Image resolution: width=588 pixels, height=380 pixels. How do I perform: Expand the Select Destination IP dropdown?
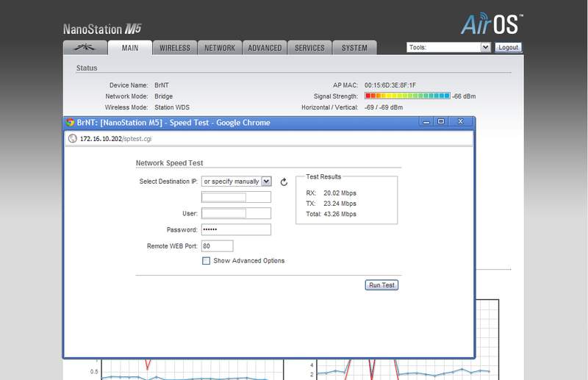coord(236,182)
